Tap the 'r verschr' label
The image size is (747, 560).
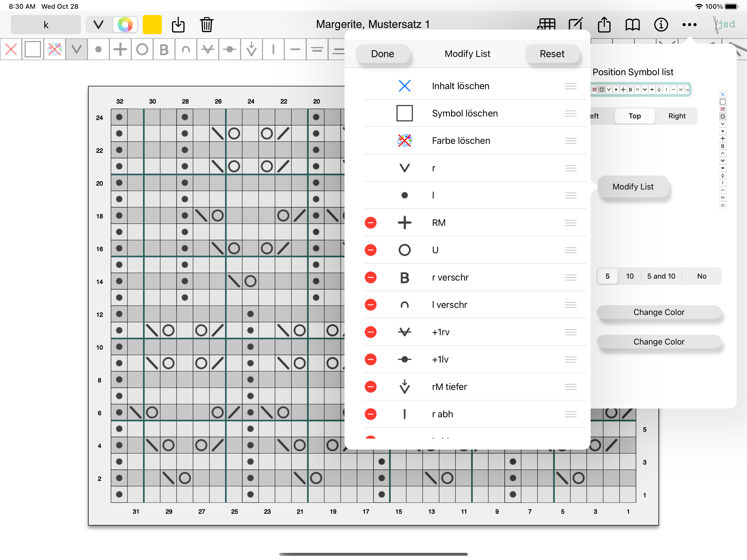450,278
